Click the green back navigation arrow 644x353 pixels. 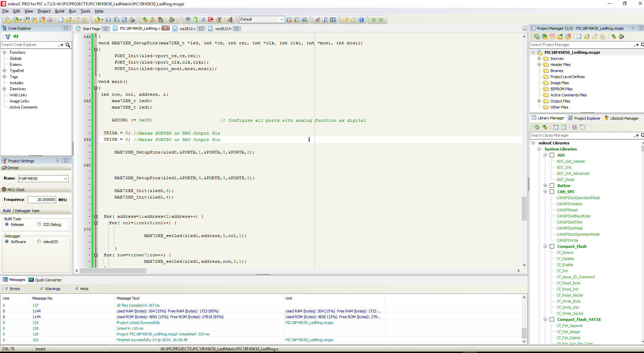(373, 20)
